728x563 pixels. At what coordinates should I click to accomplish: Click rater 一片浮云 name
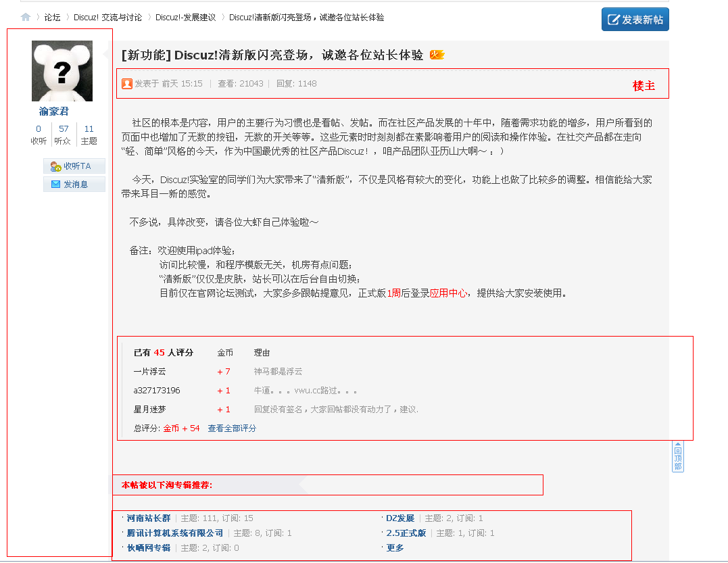point(149,371)
